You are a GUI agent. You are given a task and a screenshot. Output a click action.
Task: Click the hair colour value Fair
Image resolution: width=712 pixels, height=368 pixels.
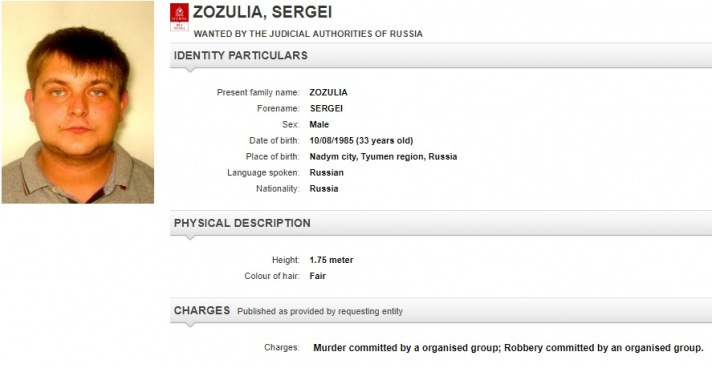pos(317,276)
